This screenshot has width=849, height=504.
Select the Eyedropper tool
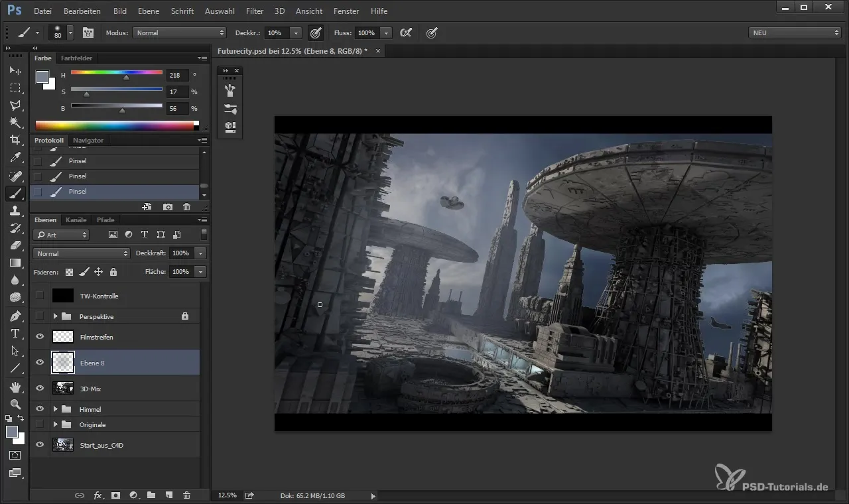pyautogui.click(x=15, y=158)
